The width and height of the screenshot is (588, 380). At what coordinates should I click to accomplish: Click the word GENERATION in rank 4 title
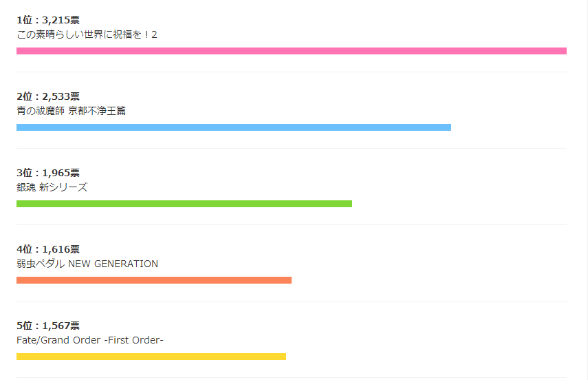pos(126,264)
